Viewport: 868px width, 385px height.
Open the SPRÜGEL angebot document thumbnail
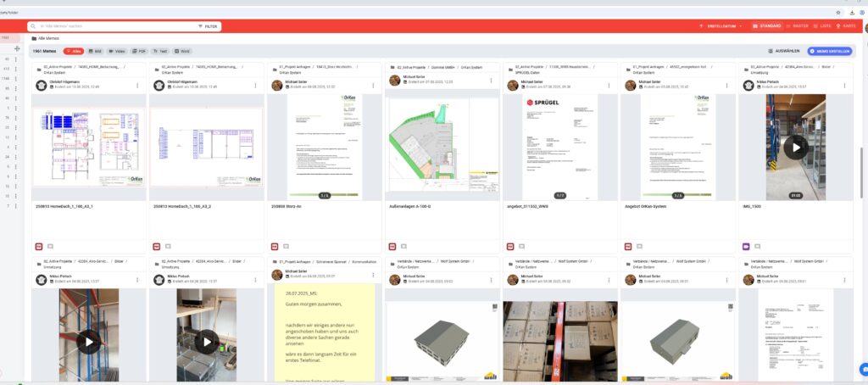(559, 147)
